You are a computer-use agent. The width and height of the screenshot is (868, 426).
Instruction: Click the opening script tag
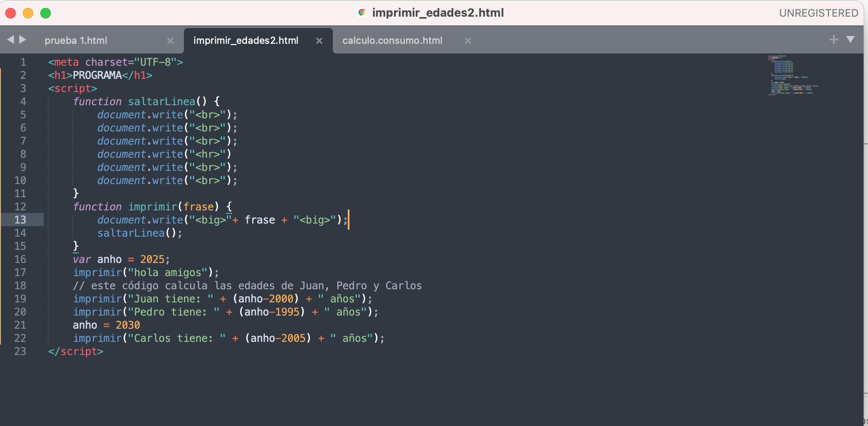[x=73, y=88]
